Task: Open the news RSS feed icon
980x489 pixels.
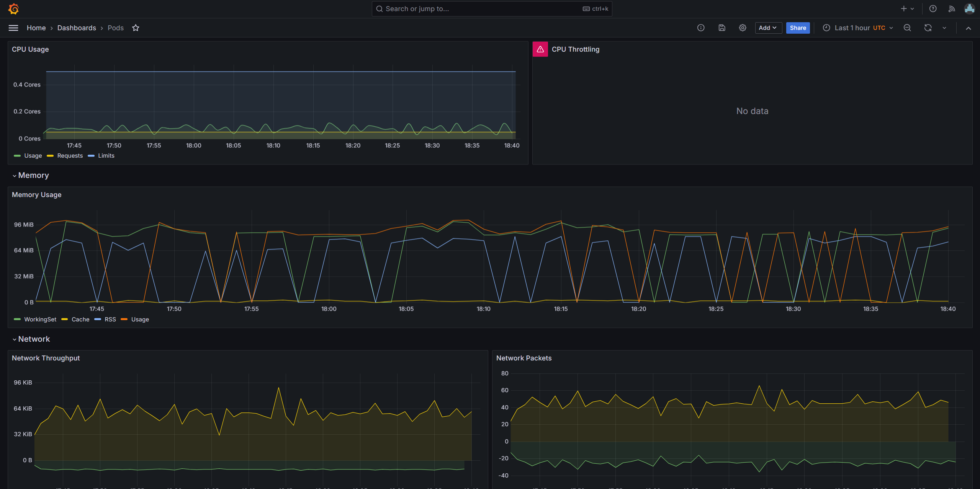Action: tap(952, 8)
